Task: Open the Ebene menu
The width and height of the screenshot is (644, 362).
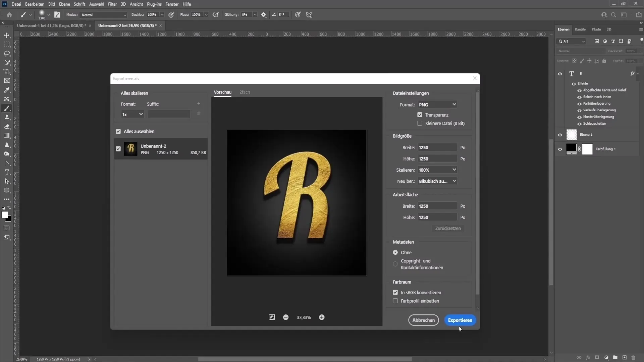Action: click(x=64, y=4)
